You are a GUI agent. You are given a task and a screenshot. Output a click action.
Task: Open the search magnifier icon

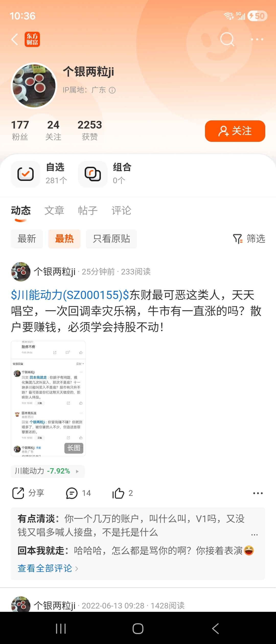coord(227,39)
